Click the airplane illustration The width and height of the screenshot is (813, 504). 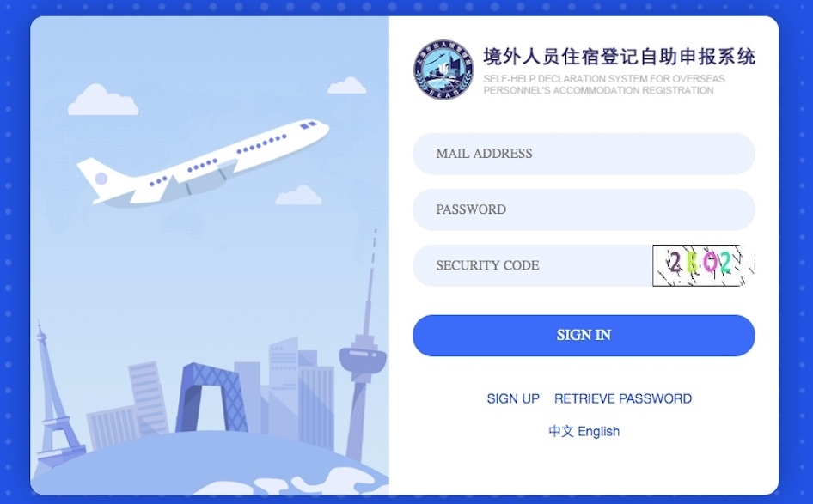tap(202, 161)
